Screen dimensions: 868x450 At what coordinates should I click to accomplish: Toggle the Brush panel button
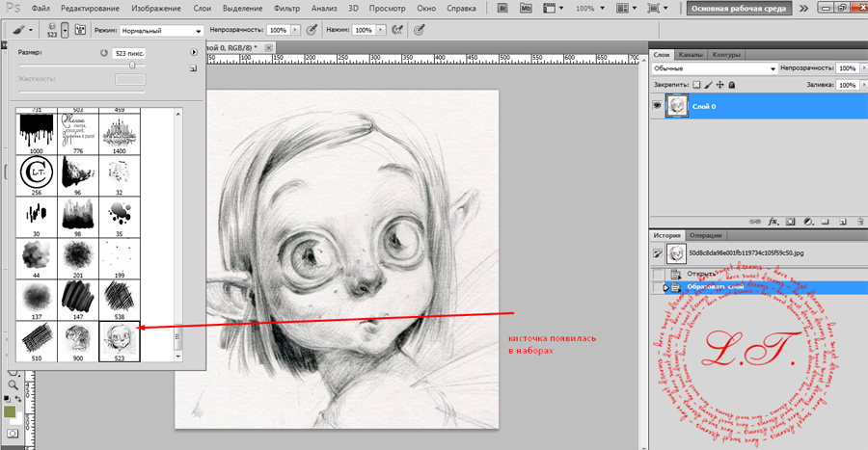[80, 30]
